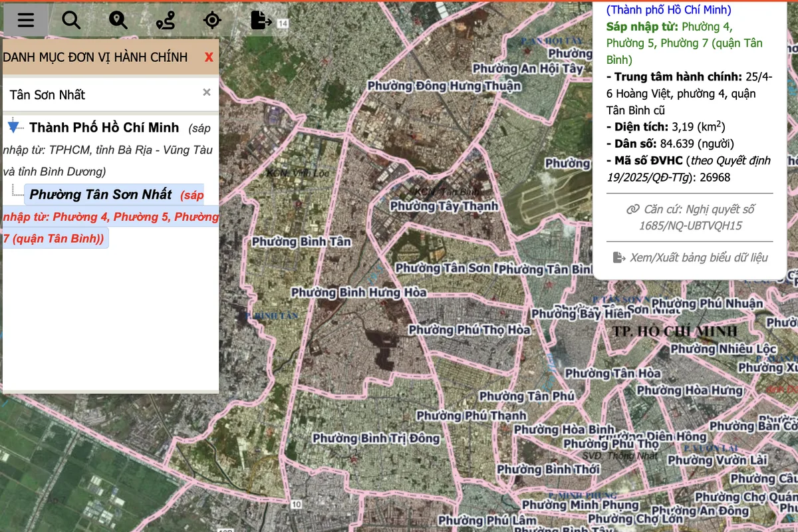Click Phường An Hội Tây map label

[528, 68]
